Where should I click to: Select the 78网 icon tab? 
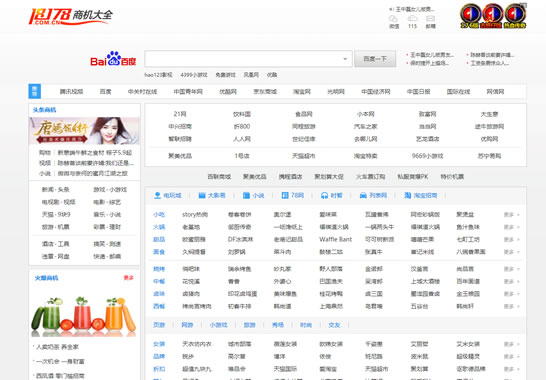[292, 195]
